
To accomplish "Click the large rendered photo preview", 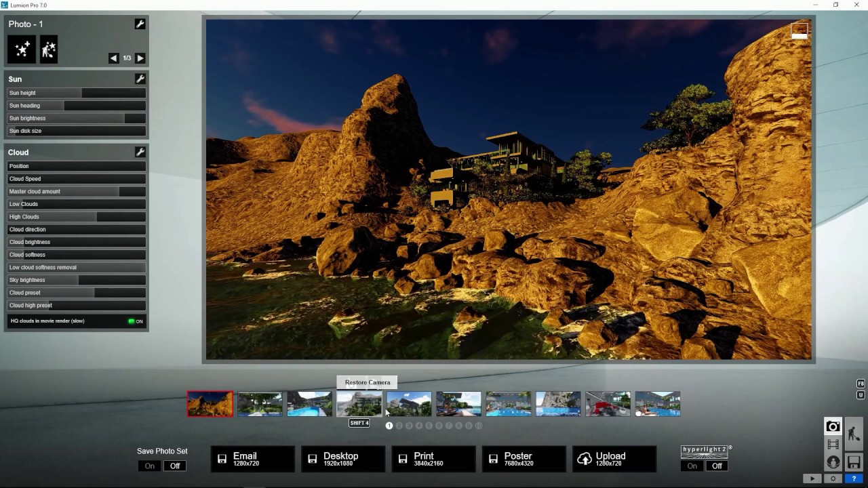I will [509, 189].
